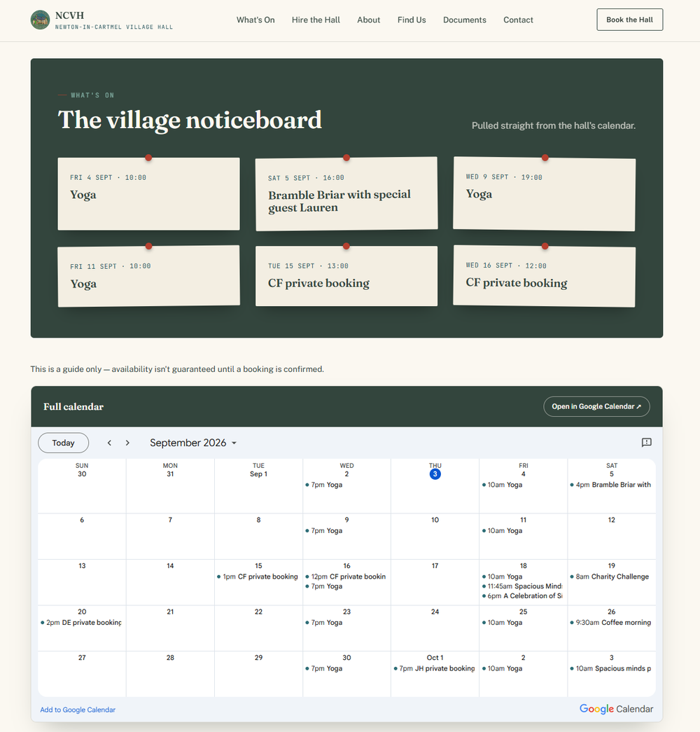The image size is (700, 732).
Task: Click 6pm A Celebration event
Action: pyautogui.click(x=523, y=595)
